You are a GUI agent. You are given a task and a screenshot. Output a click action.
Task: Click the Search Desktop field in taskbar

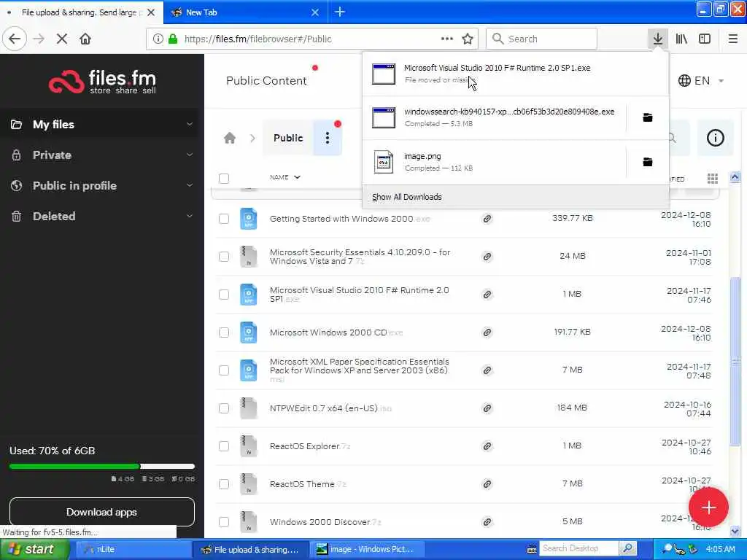tap(578, 548)
